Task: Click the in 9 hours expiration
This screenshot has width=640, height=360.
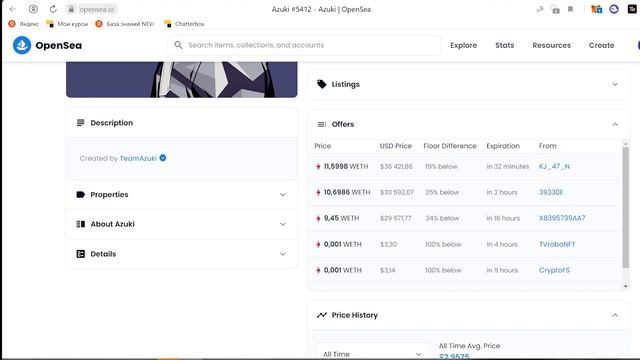Action: click(502, 270)
